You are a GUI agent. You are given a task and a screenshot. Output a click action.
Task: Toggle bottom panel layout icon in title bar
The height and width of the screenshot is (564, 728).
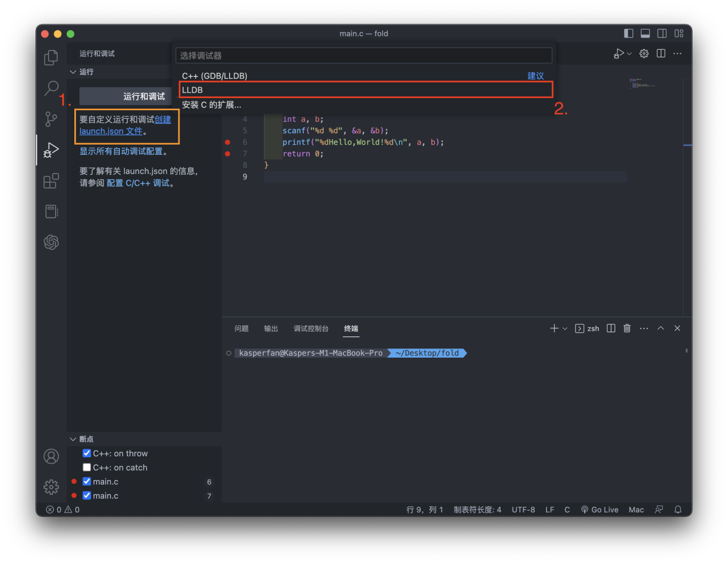pyautogui.click(x=645, y=33)
